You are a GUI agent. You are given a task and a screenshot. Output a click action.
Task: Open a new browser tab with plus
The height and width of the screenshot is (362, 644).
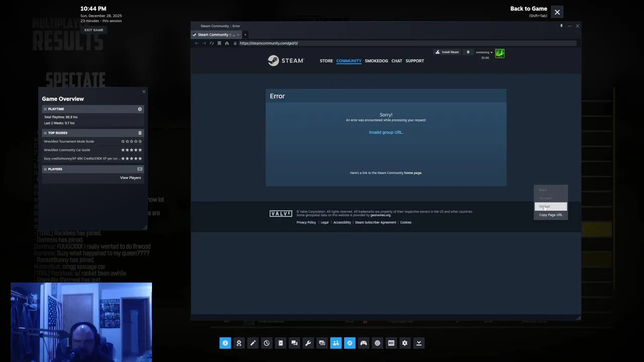pos(245,35)
